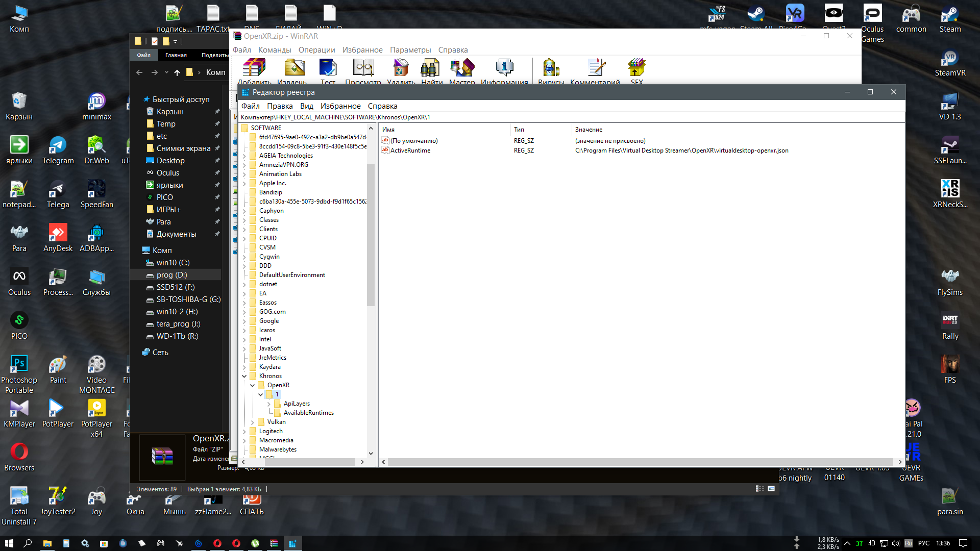980x551 pixels.
Task: Select SteamVR desktop shortcut
Action: (x=950, y=63)
